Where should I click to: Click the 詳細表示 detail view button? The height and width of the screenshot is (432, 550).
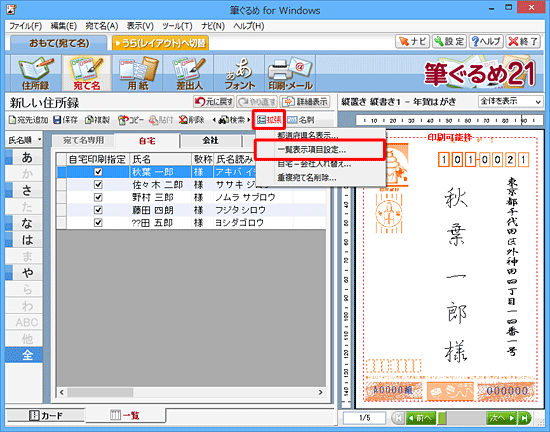[x=305, y=102]
